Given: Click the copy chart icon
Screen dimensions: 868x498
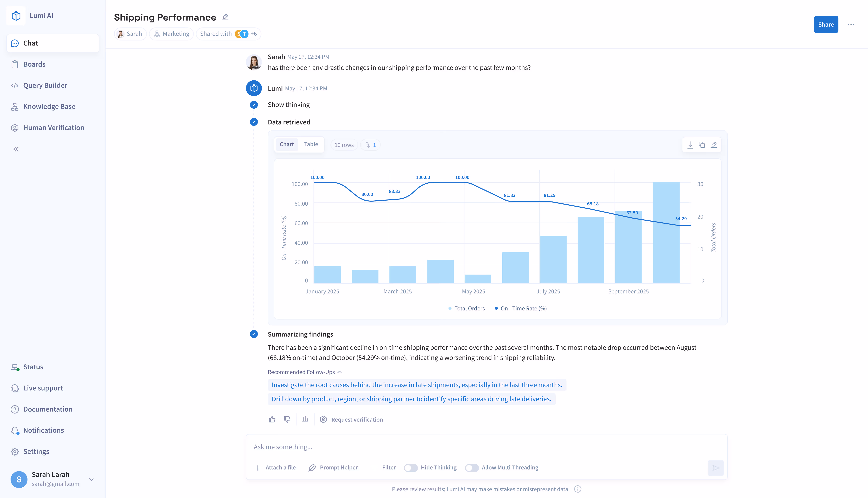Looking at the screenshot, I should [x=702, y=145].
